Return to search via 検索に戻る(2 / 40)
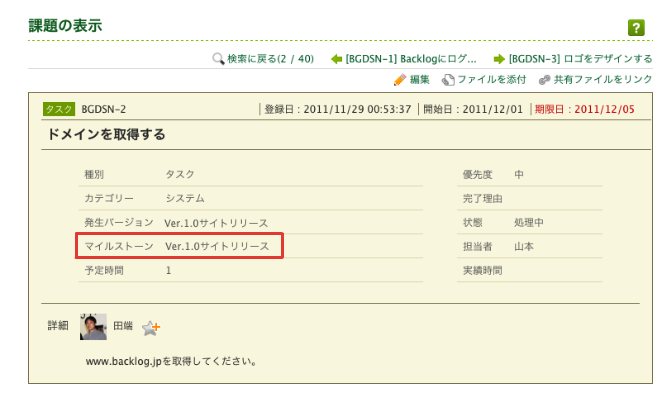Screen dimensions: 662x407 (x=270, y=59)
